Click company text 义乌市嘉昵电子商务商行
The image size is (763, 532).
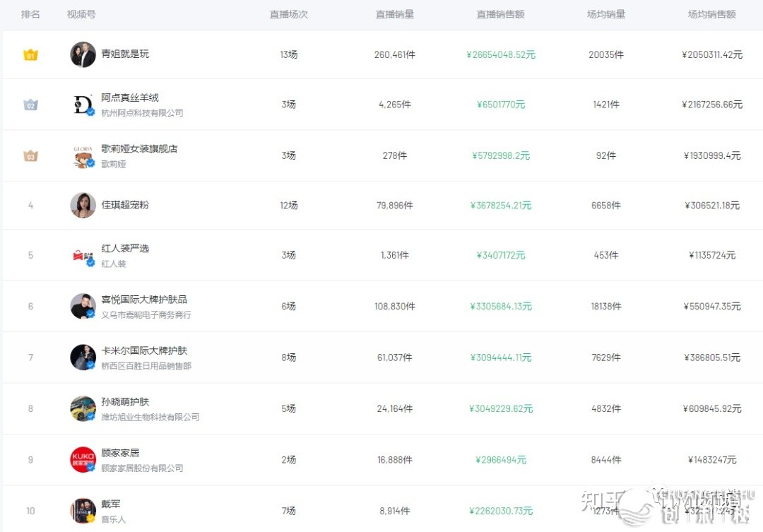[146, 315]
